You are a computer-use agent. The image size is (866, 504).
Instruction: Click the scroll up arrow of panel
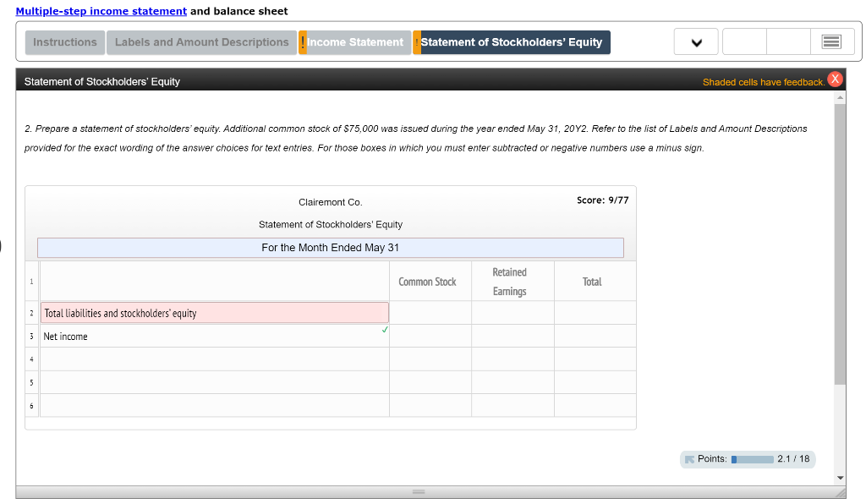tap(840, 98)
